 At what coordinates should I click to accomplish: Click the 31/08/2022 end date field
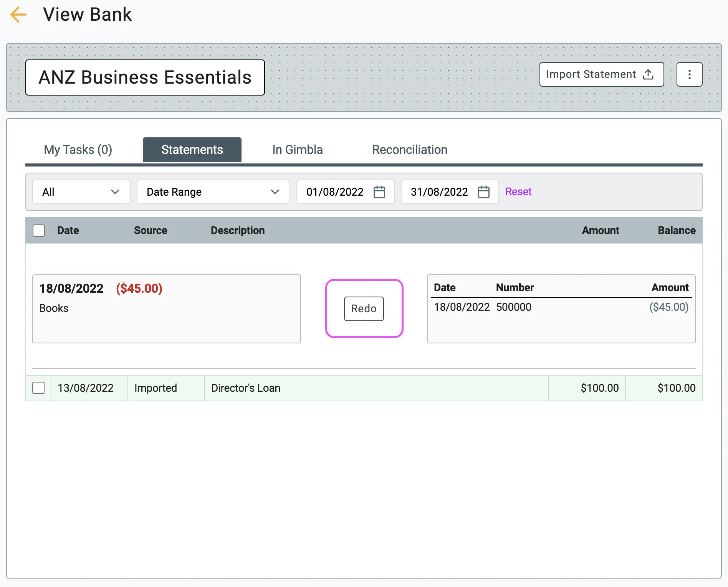click(x=450, y=192)
